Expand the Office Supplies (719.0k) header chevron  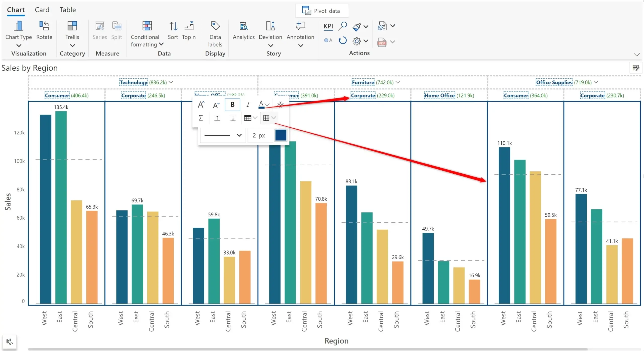point(596,82)
